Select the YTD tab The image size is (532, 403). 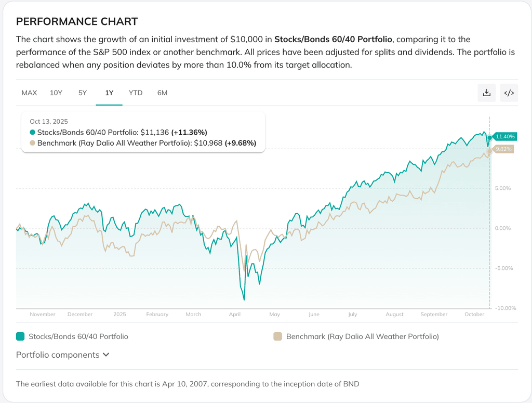(x=135, y=93)
